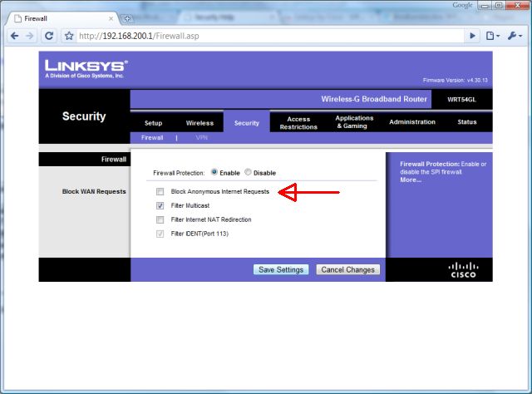Click the Firmware Version v4.30.13 text
This screenshot has height=394, width=532.
(x=455, y=81)
